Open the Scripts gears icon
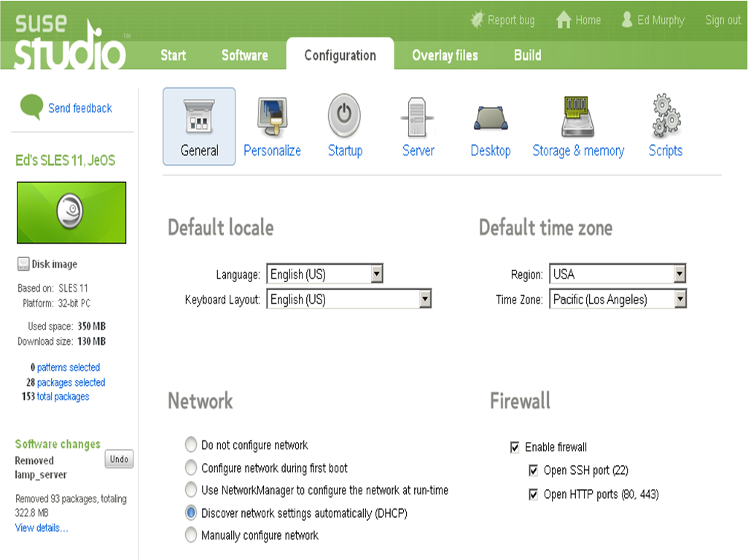The image size is (748, 560). coord(666,115)
